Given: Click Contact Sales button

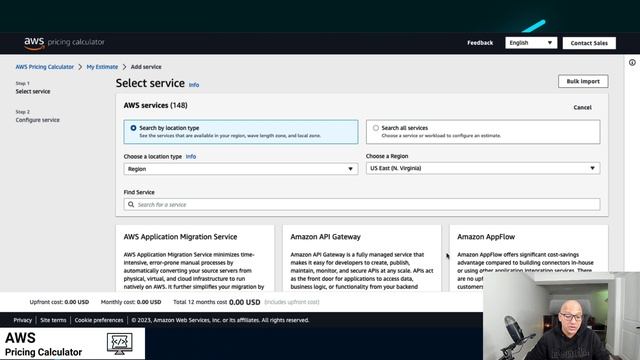Looking at the screenshot, I should 589,43.
